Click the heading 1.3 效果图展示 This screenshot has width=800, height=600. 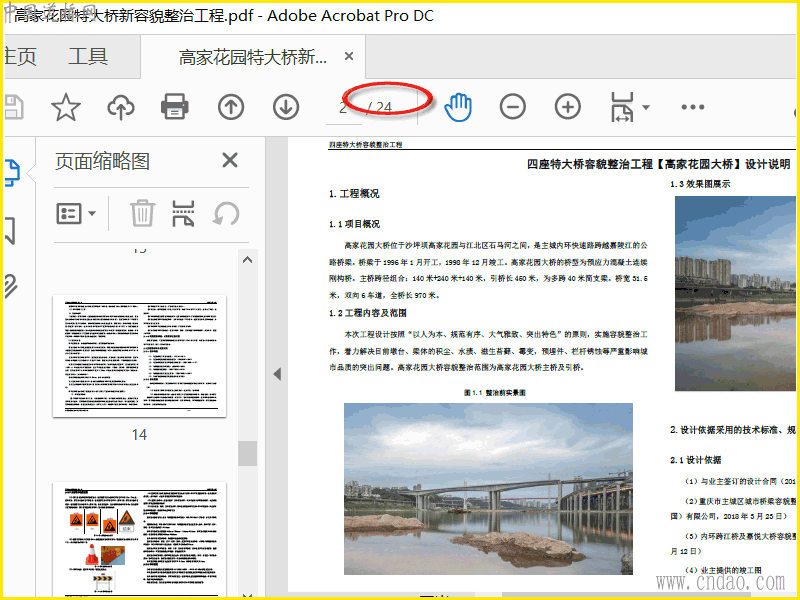(x=700, y=184)
